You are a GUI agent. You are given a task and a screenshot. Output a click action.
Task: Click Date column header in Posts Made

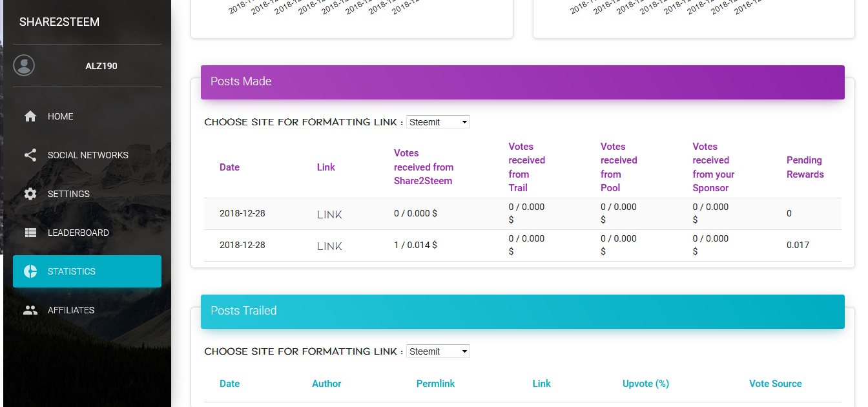tap(229, 167)
